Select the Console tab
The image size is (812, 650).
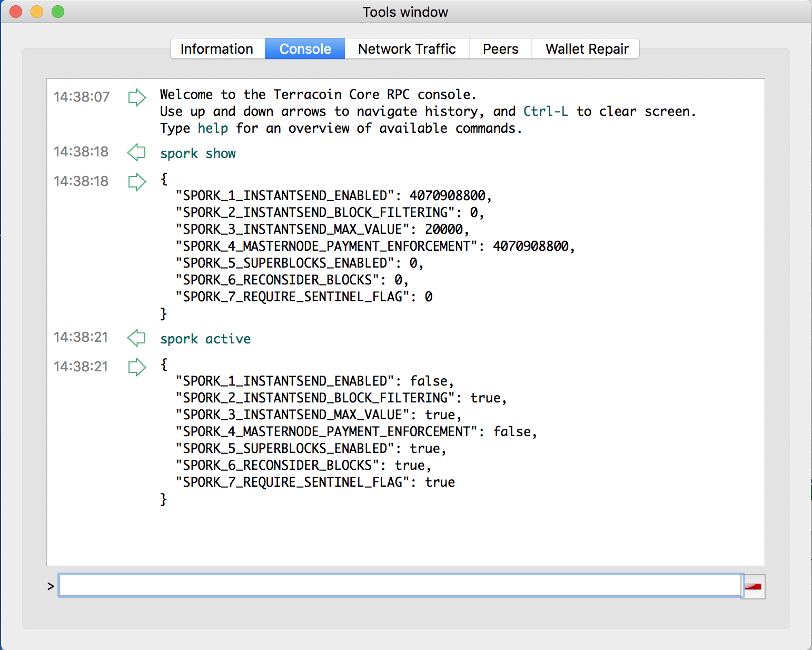coord(305,49)
